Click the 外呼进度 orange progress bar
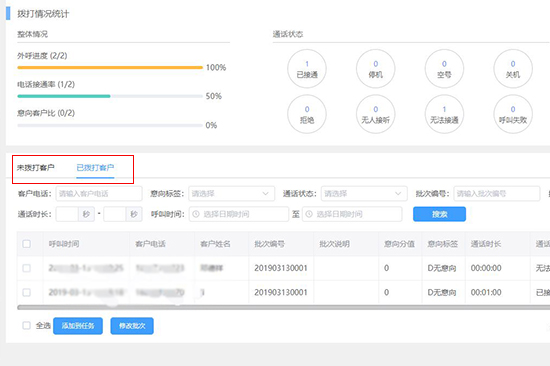 click(x=110, y=67)
